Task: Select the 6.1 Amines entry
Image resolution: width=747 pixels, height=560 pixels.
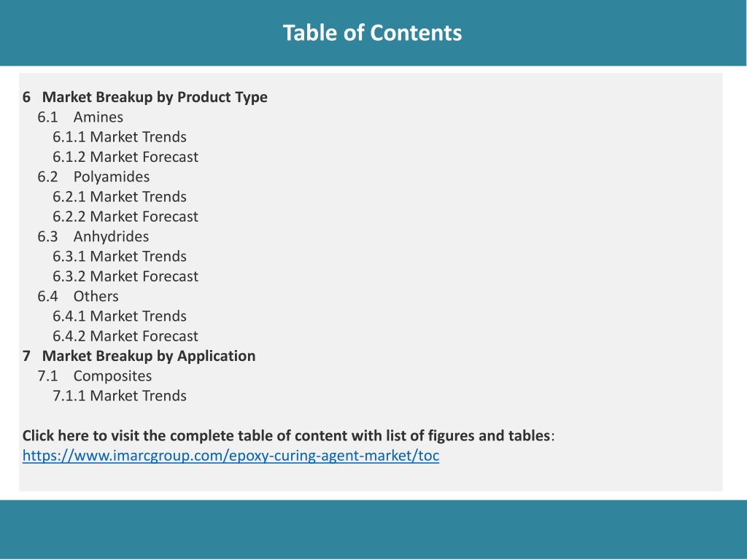Action: point(80,117)
